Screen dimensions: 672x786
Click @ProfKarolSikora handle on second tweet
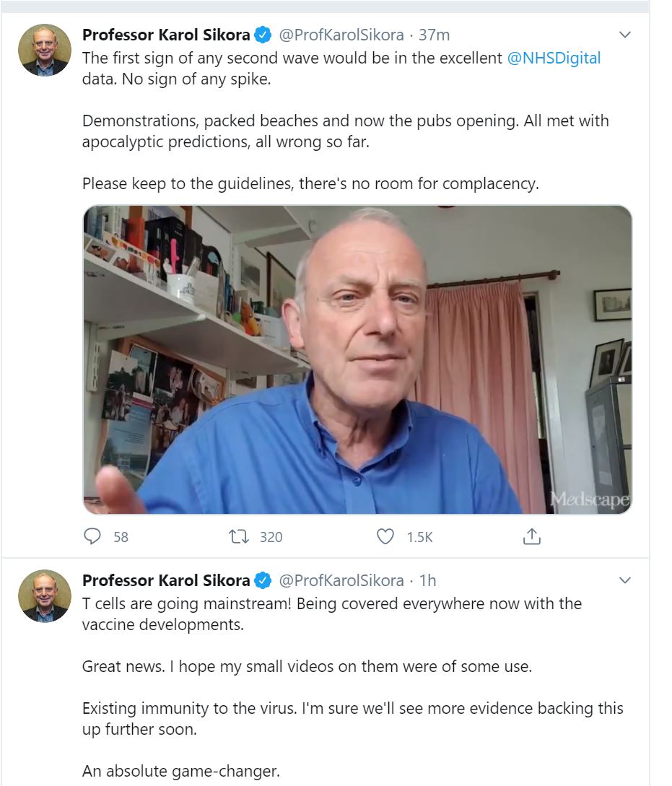click(x=341, y=580)
